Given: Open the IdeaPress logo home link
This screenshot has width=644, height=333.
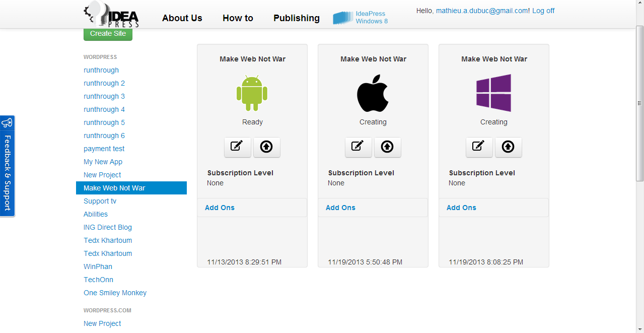Looking at the screenshot, I should (111, 14).
